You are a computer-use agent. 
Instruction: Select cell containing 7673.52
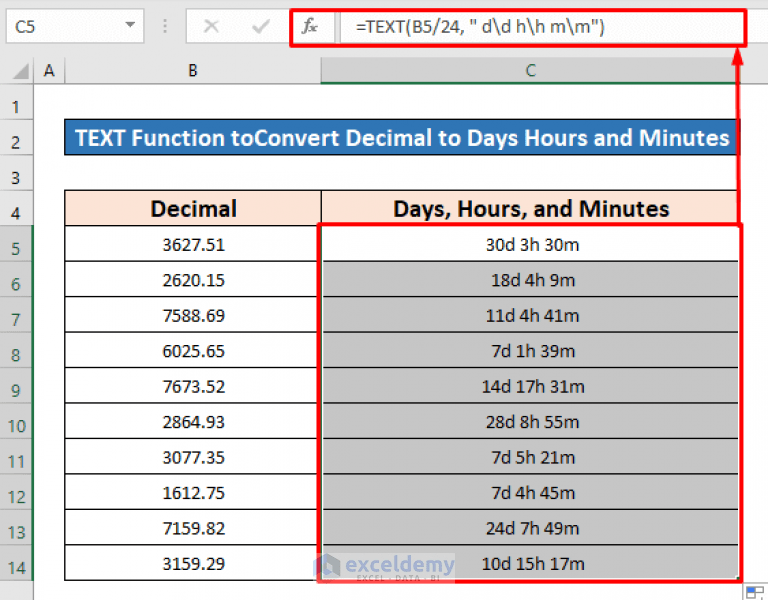(193, 386)
